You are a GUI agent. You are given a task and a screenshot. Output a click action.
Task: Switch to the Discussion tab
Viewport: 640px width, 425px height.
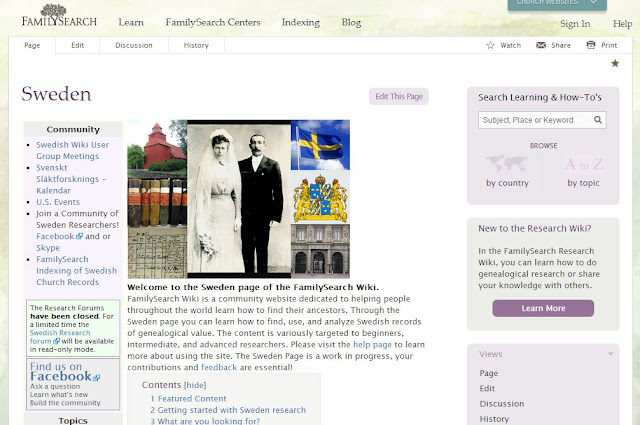134,45
